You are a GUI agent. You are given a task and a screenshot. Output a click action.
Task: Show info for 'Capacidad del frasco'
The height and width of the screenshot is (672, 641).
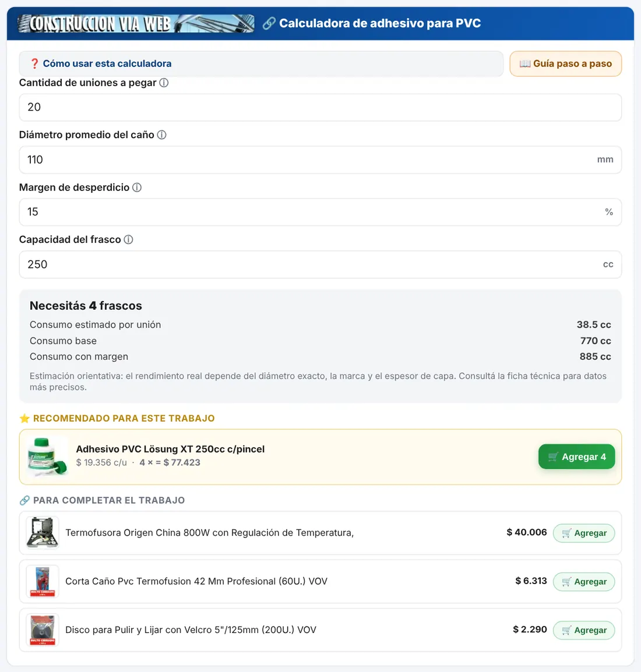pos(128,239)
